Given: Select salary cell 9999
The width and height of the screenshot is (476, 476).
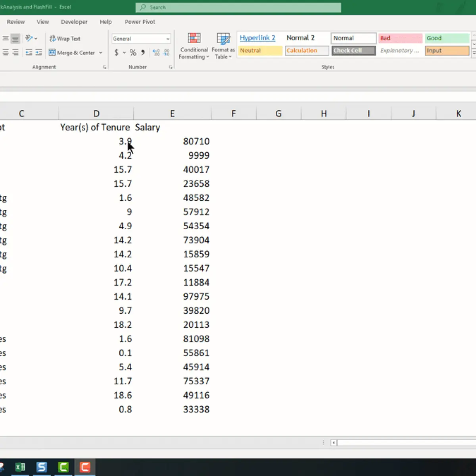Looking at the screenshot, I should pos(172,155).
